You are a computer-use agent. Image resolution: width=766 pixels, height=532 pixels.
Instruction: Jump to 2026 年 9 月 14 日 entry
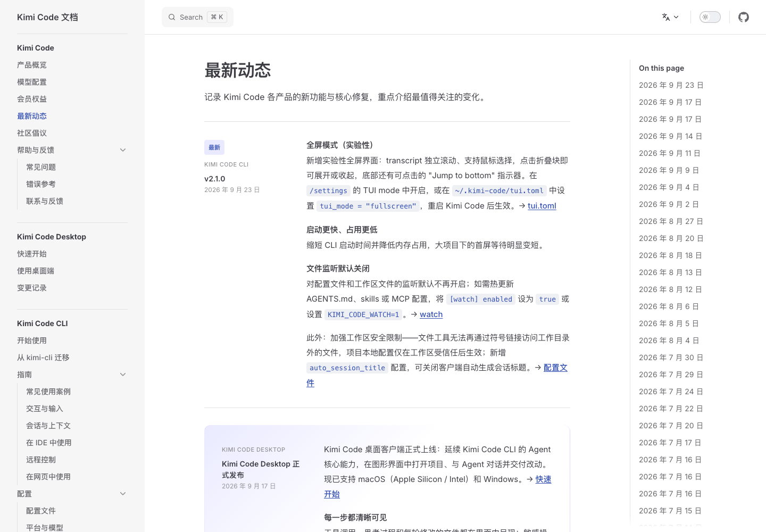(670, 136)
